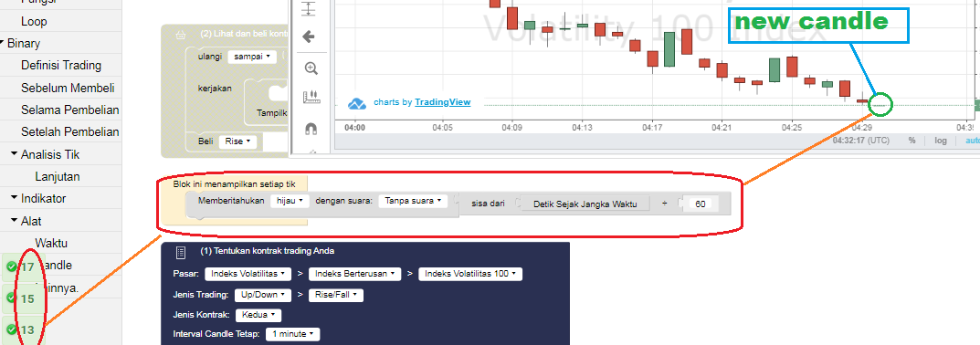Screen dimensions: 980x345
Task: Open the 'Kedua' contract type dropdown
Action: [x=258, y=315]
